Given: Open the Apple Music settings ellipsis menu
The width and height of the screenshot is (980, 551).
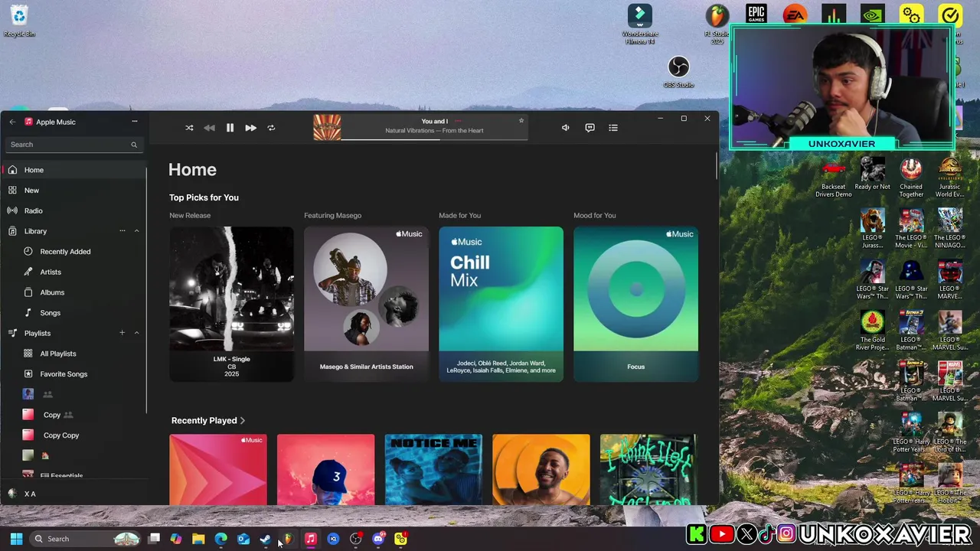Looking at the screenshot, I should pyautogui.click(x=135, y=121).
